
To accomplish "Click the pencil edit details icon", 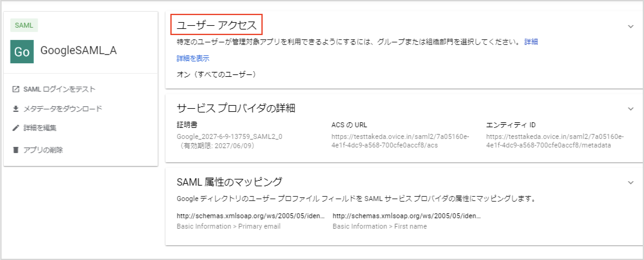I will click(16, 128).
